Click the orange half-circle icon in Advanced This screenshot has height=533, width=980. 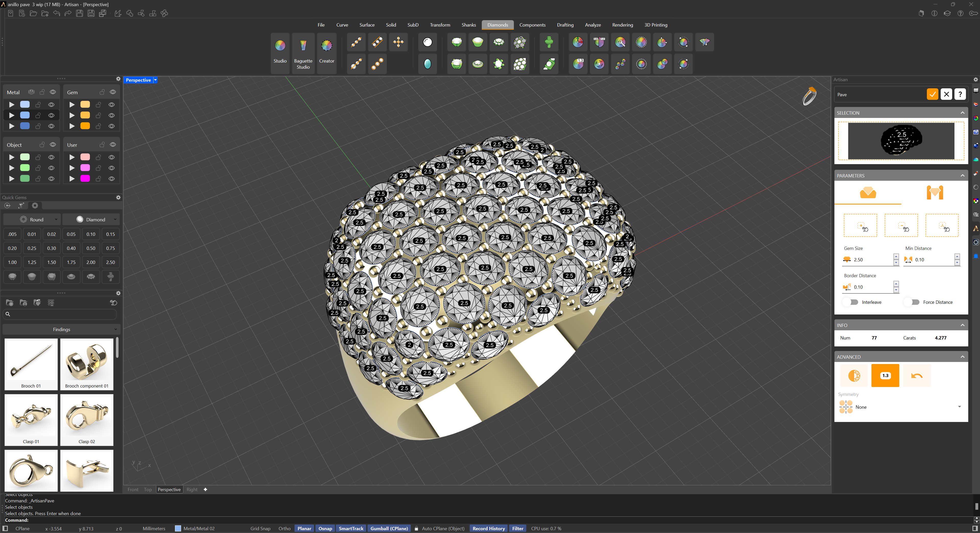[854, 375]
